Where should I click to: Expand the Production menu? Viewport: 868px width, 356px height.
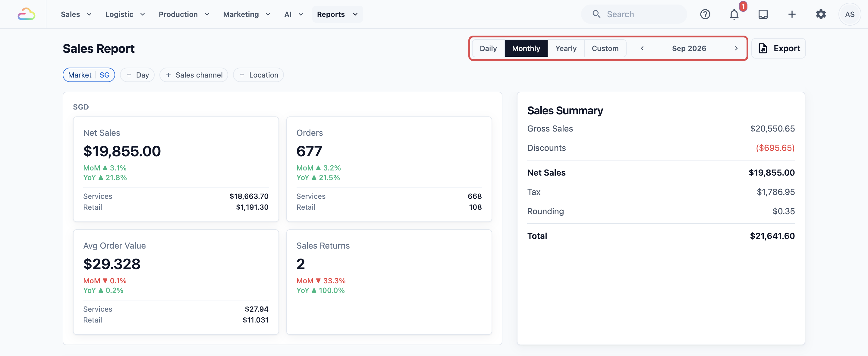coord(184,14)
